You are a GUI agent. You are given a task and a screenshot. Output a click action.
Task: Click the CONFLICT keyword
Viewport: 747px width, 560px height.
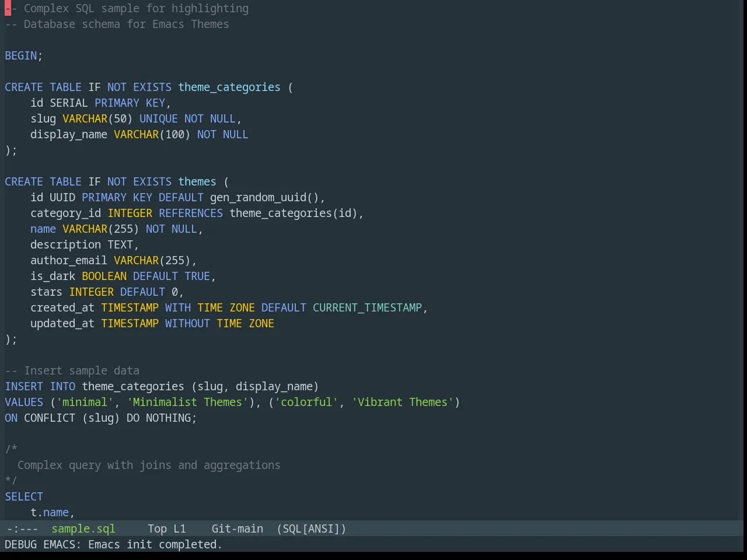[x=50, y=418]
